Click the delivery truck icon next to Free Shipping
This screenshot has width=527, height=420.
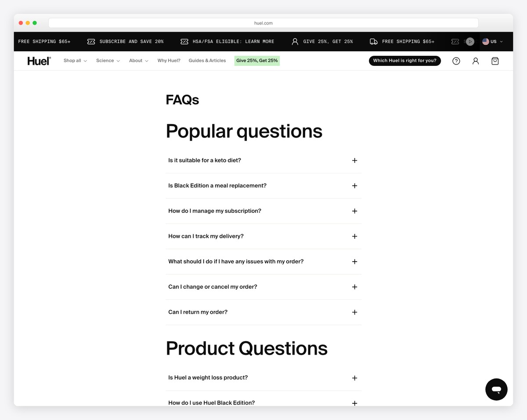(x=373, y=41)
